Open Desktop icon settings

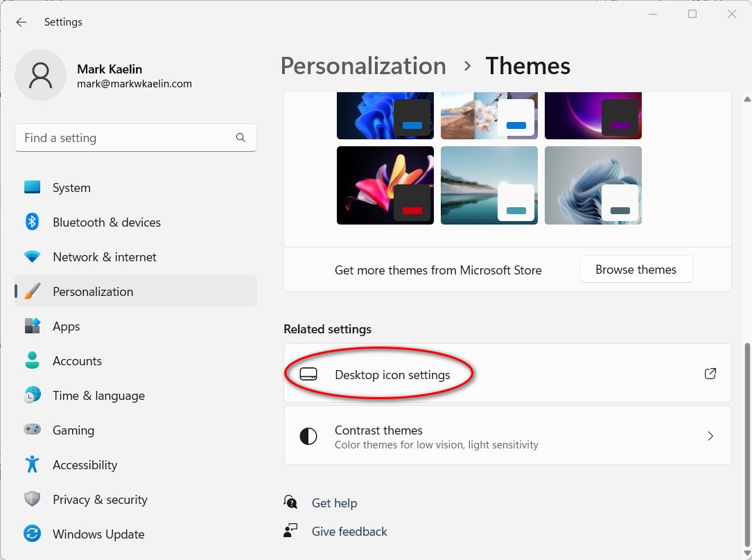click(392, 374)
